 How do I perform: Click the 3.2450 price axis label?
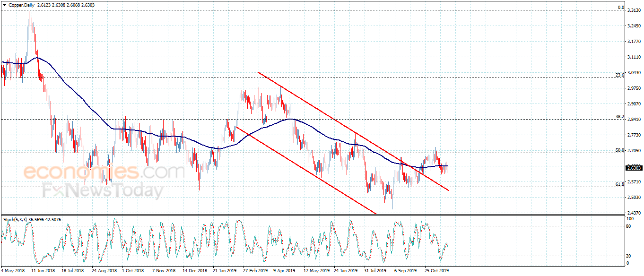[x=634, y=26]
